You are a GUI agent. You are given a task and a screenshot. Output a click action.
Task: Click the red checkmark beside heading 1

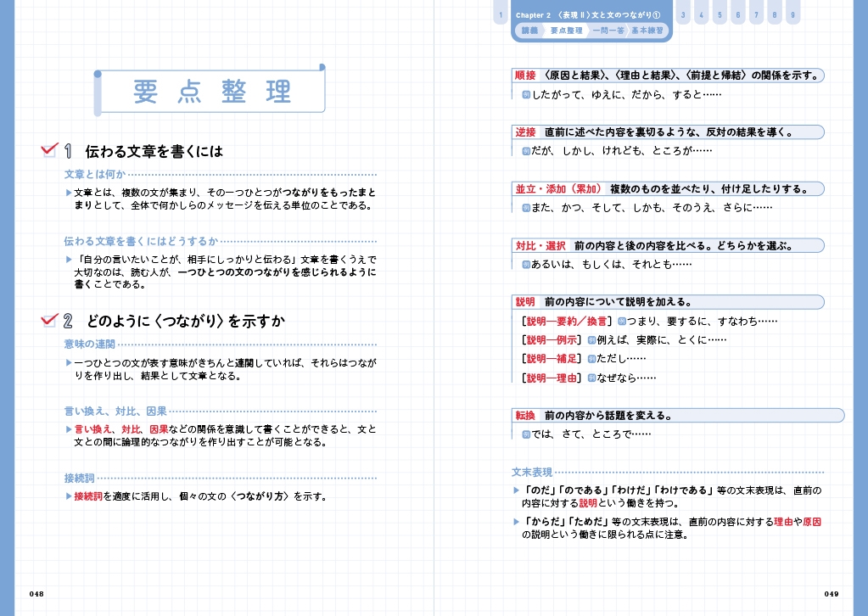50,150
